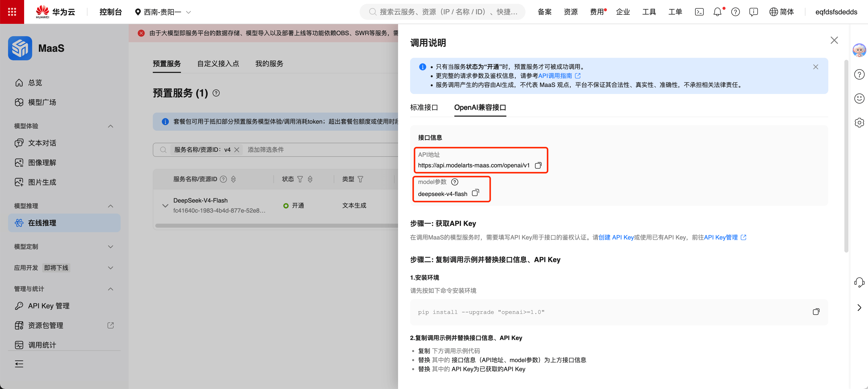Click the Huawei Cloud logo

tap(56, 12)
